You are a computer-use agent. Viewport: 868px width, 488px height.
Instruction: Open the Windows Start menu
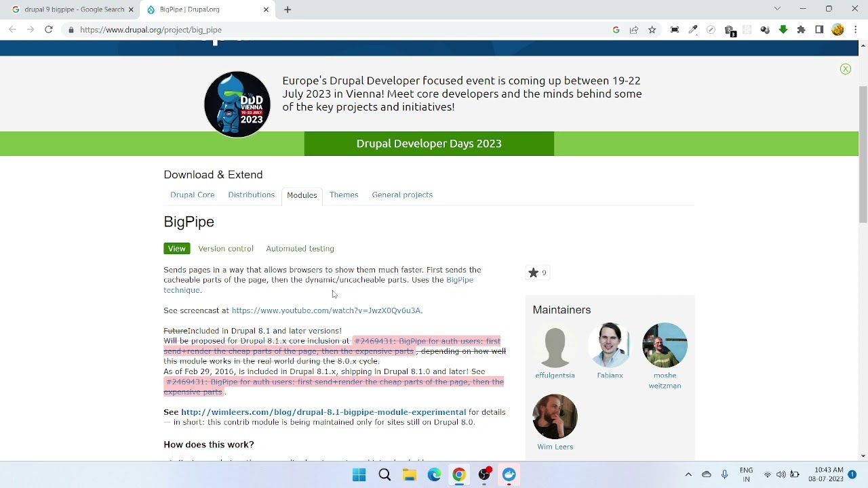coord(359,475)
